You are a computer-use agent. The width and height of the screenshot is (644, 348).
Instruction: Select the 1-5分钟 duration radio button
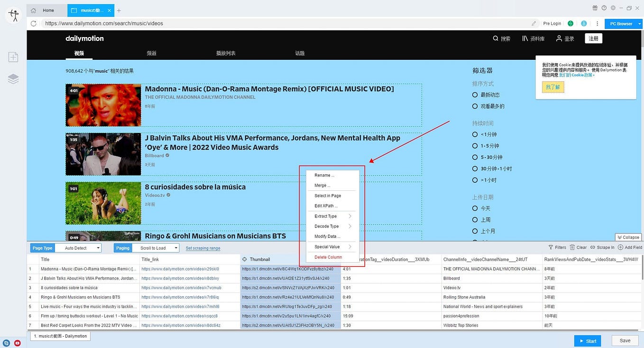(475, 146)
